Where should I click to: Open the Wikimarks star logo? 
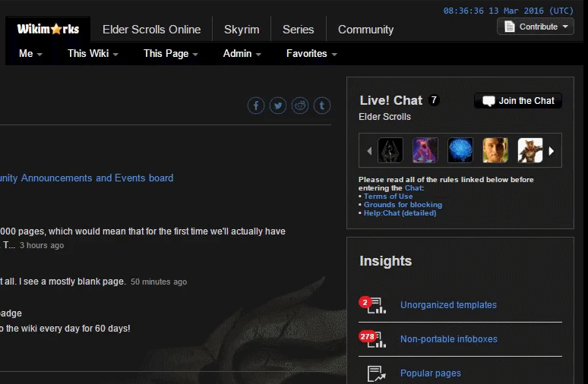(48, 29)
